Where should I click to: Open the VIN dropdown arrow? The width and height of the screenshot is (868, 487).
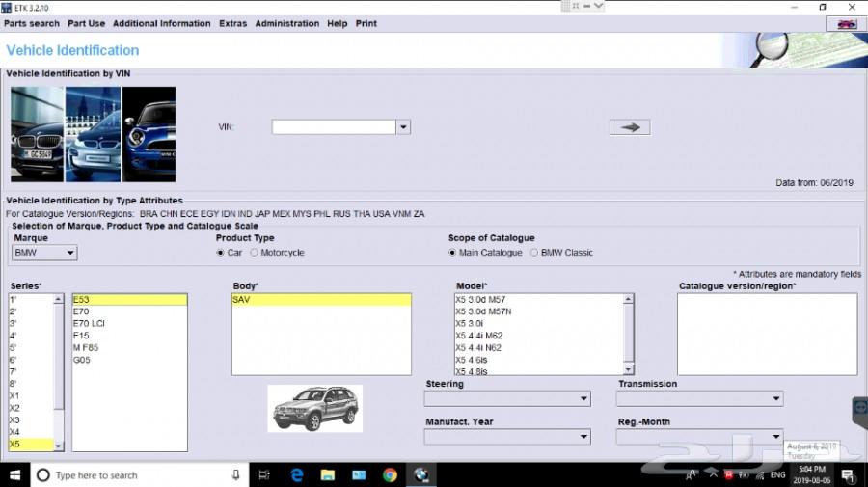point(403,127)
